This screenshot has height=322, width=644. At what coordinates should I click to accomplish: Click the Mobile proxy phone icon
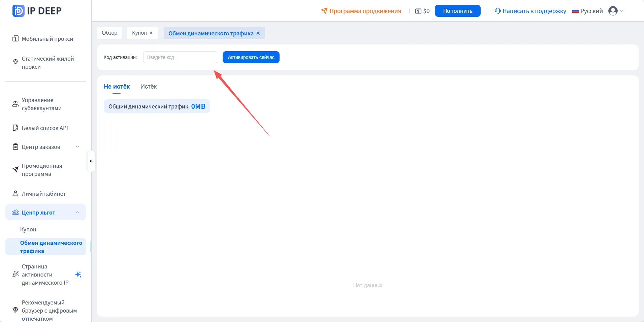point(15,38)
